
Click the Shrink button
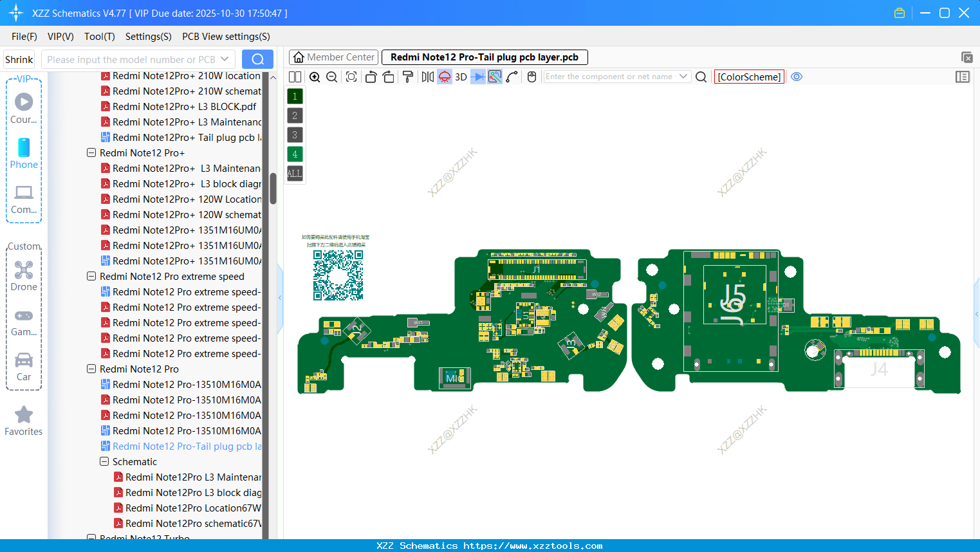(19, 59)
